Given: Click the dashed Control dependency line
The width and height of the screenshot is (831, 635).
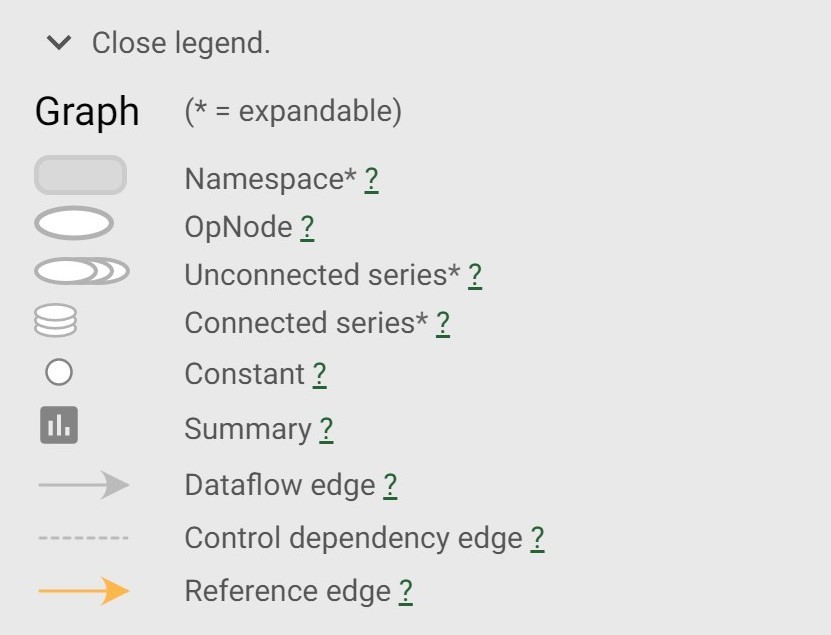Looking at the screenshot, I should tap(84, 537).
